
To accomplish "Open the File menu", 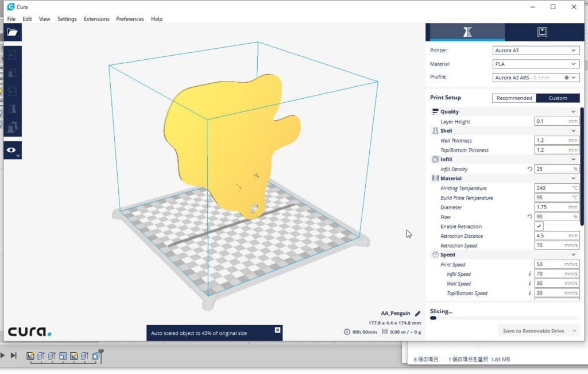I will [x=11, y=19].
